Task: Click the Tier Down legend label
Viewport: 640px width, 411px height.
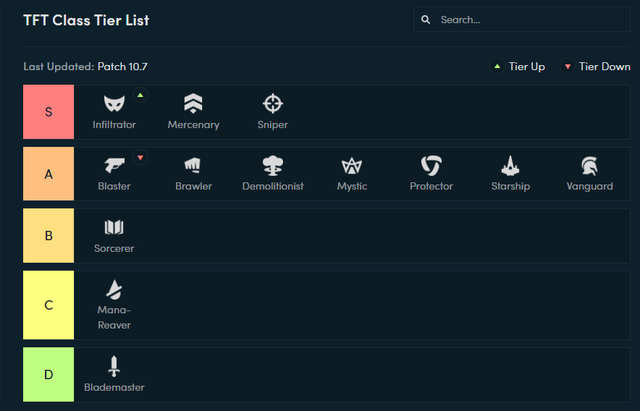Action: coord(604,67)
